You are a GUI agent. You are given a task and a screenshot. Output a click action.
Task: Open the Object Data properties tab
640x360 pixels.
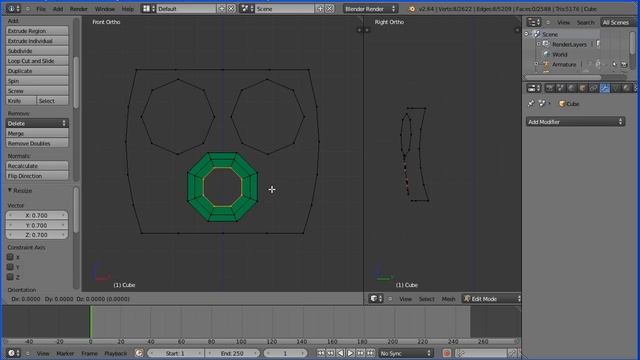tap(616, 88)
